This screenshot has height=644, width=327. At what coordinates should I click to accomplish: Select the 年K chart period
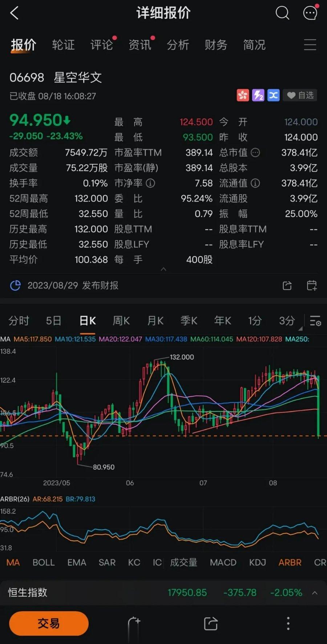(x=223, y=321)
